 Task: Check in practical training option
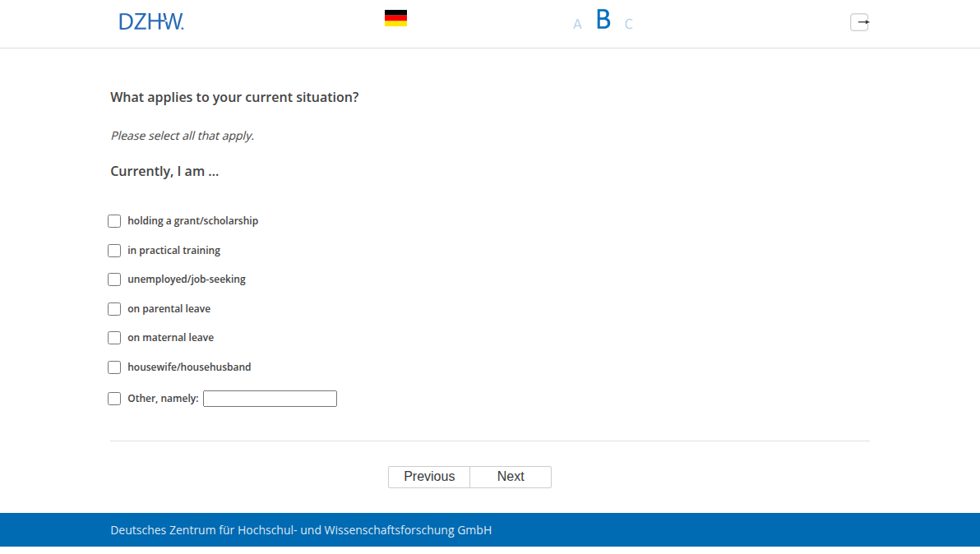click(x=114, y=251)
